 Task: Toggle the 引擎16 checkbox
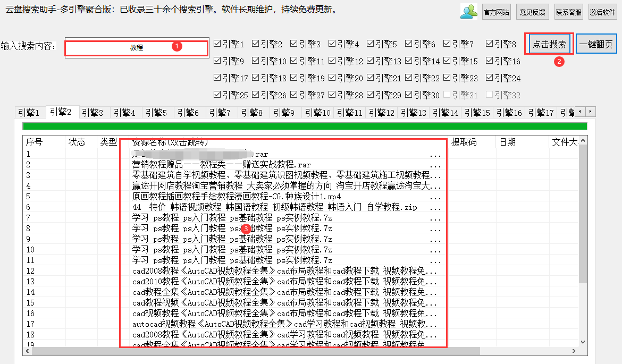[489, 61]
